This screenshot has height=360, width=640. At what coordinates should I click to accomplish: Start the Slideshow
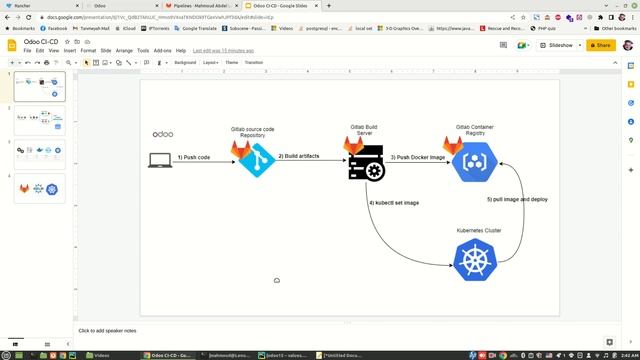(556, 45)
